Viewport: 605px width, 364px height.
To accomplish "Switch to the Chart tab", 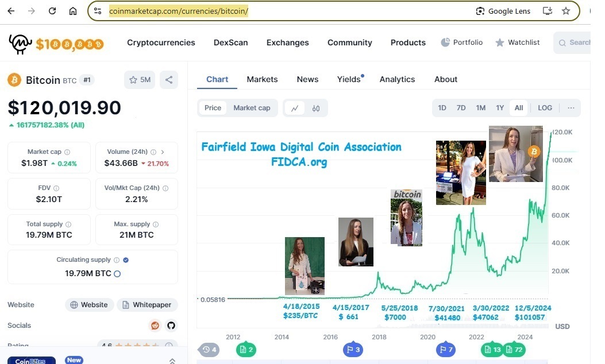I will point(217,79).
